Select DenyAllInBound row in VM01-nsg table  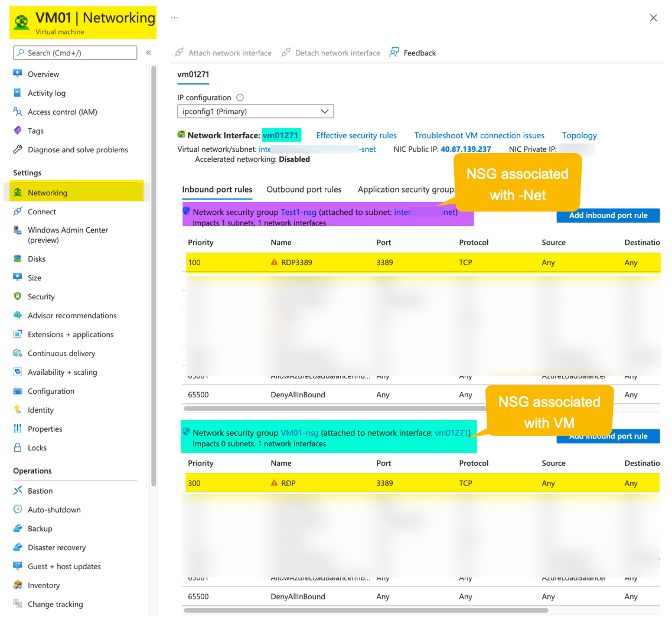click(421, 596)
